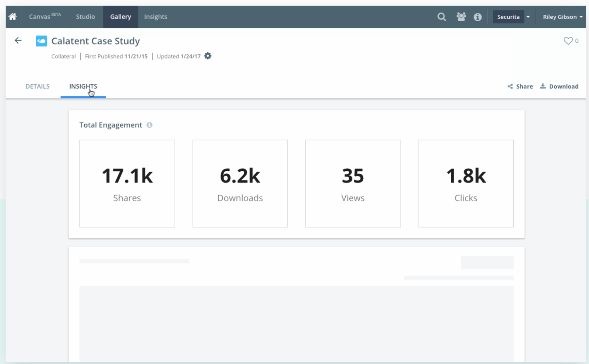Like the asset with the heart icon

click(568, 41)
